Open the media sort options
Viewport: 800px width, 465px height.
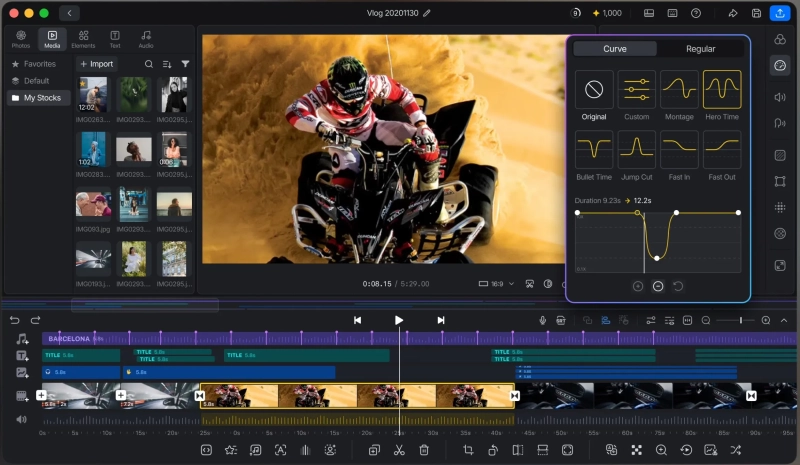click(167, 64)
